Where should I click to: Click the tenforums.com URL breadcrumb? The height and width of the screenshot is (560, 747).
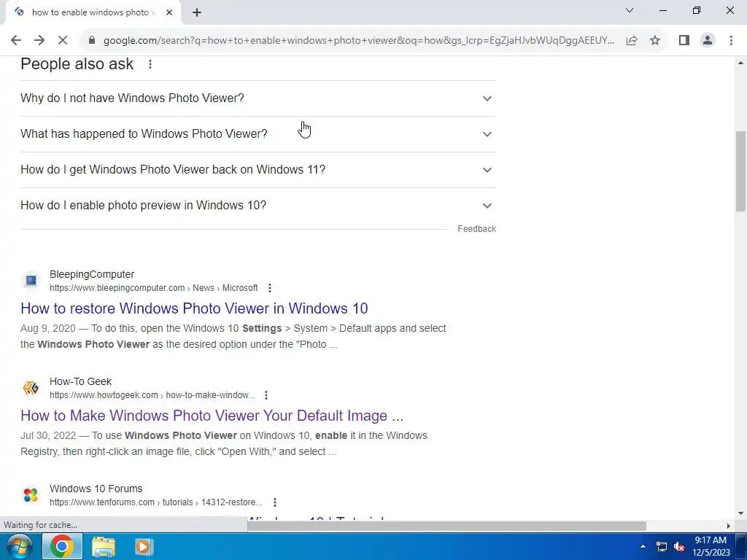[x=156, y=502]
